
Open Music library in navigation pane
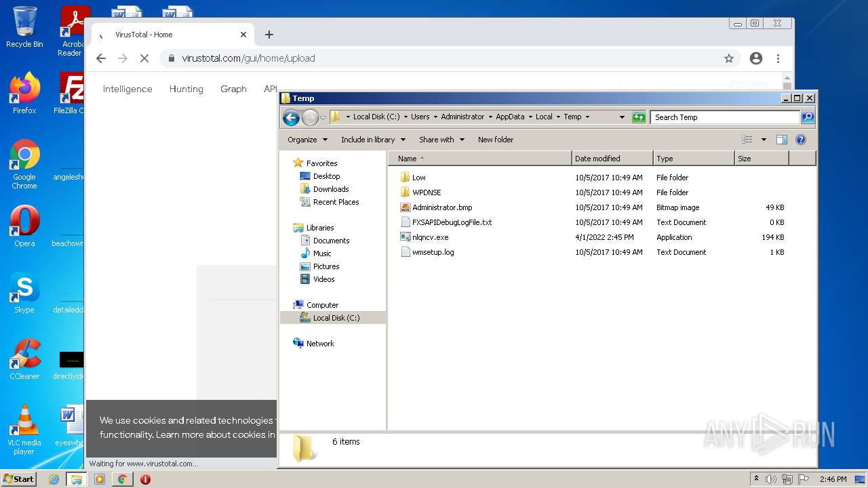pyautogui.click(x=322, y=253)
